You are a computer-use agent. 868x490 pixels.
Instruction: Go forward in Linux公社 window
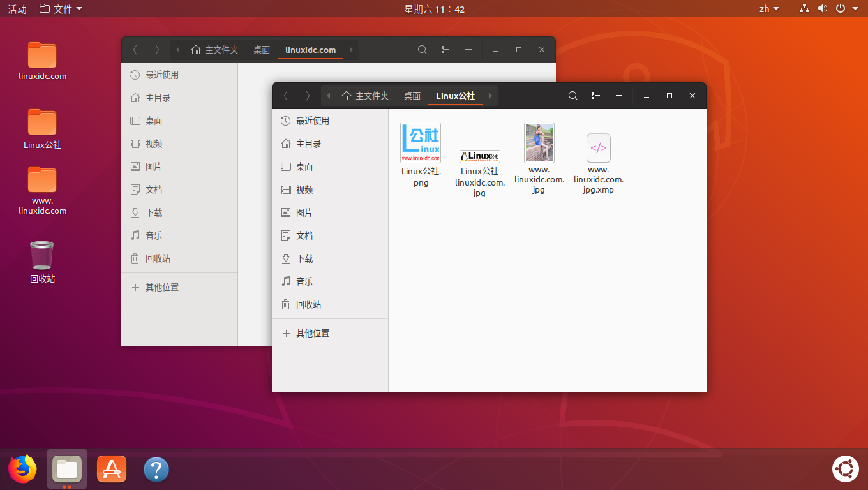(x=308, y=96)
